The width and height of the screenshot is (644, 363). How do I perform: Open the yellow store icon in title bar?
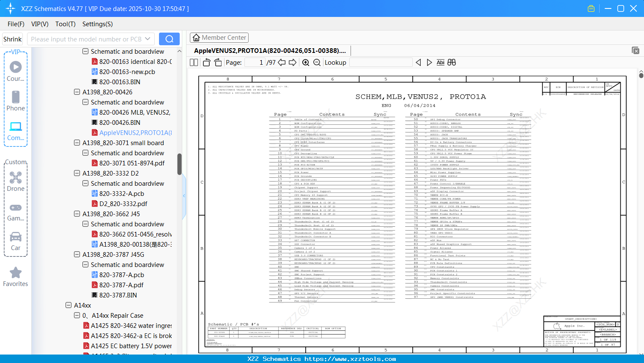[591, 8]
